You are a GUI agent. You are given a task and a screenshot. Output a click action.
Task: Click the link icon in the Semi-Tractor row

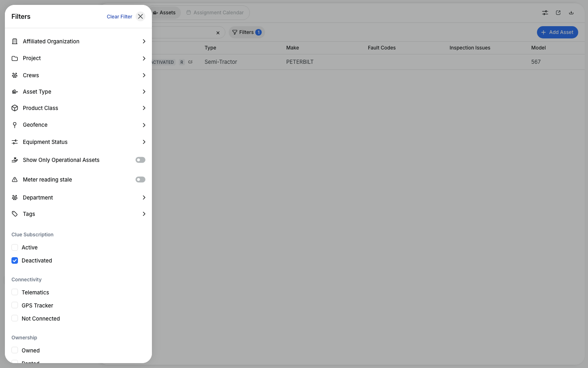[x=190, y=62]
